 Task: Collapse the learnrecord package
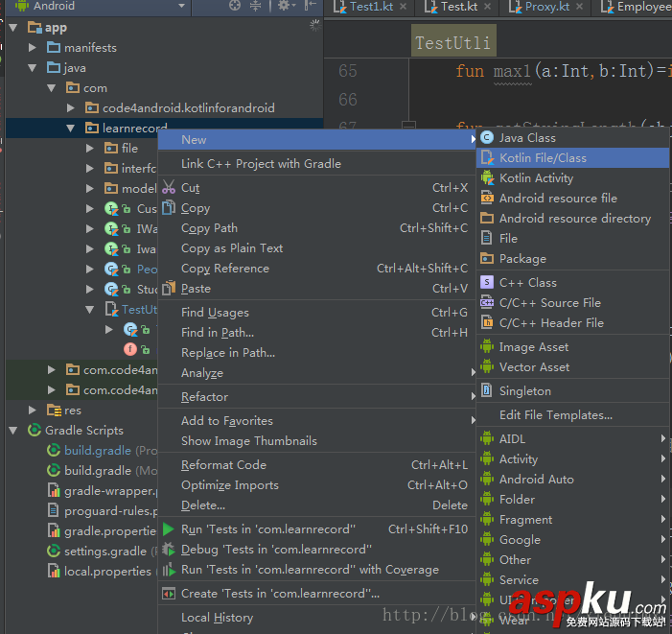point(71,129)
